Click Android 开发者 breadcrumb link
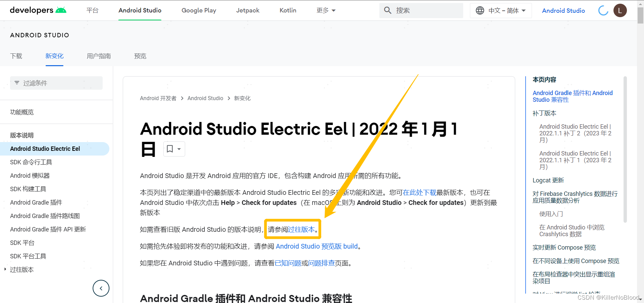 pyautogui.click(x=158, y=98)
